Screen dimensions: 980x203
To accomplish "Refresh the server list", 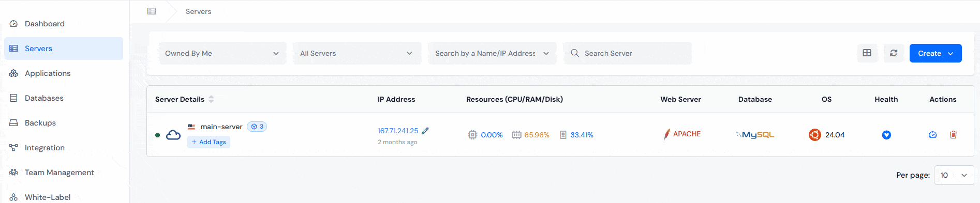I will (894, 53).
